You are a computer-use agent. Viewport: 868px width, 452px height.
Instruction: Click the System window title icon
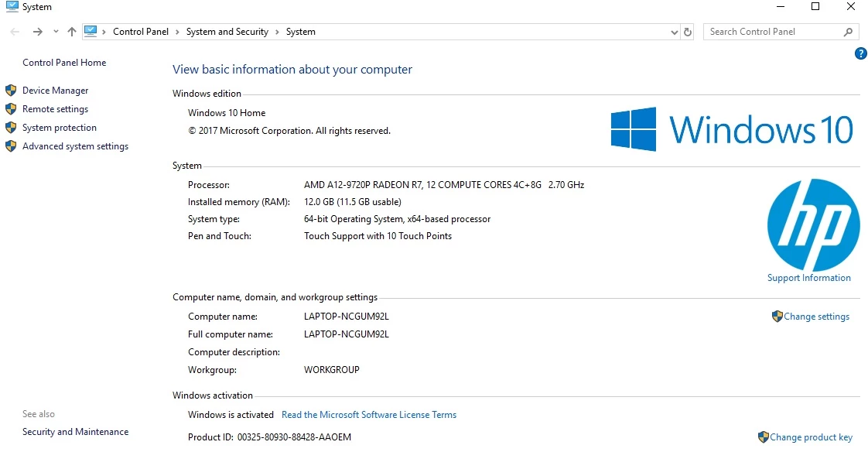pyautogui.click(x=12, y=7)
